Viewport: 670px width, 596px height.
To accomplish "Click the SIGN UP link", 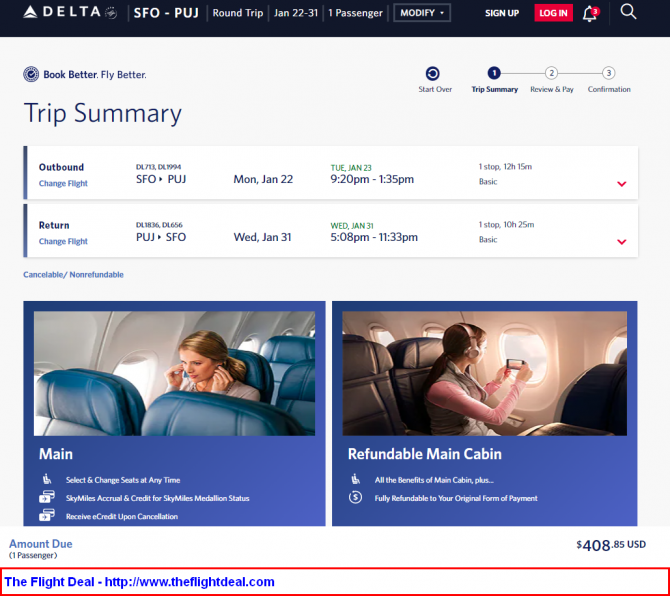I will 502,13.
